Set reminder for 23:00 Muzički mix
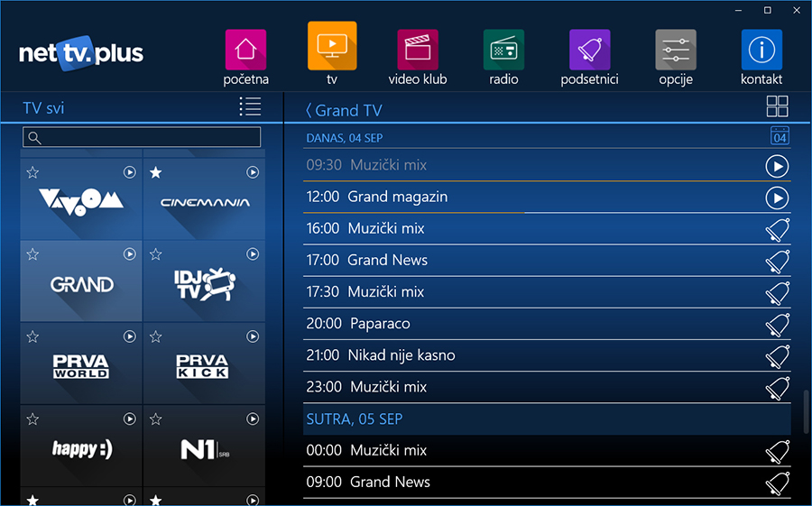The height and width of the screenshot is (506, 812). pos(778,388)
